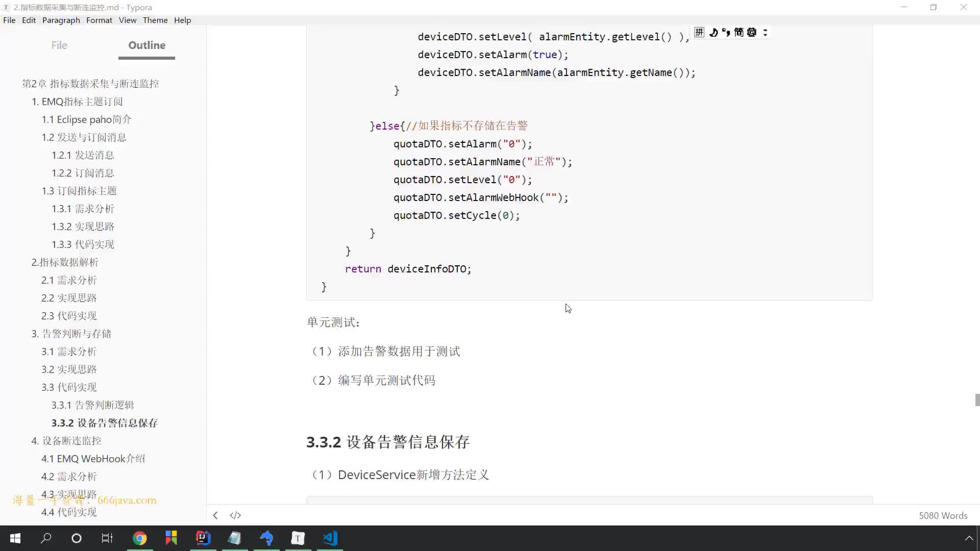Screen dimensions: 980x551
Task: Open the View menu
Action: click(x=128, y=20)
